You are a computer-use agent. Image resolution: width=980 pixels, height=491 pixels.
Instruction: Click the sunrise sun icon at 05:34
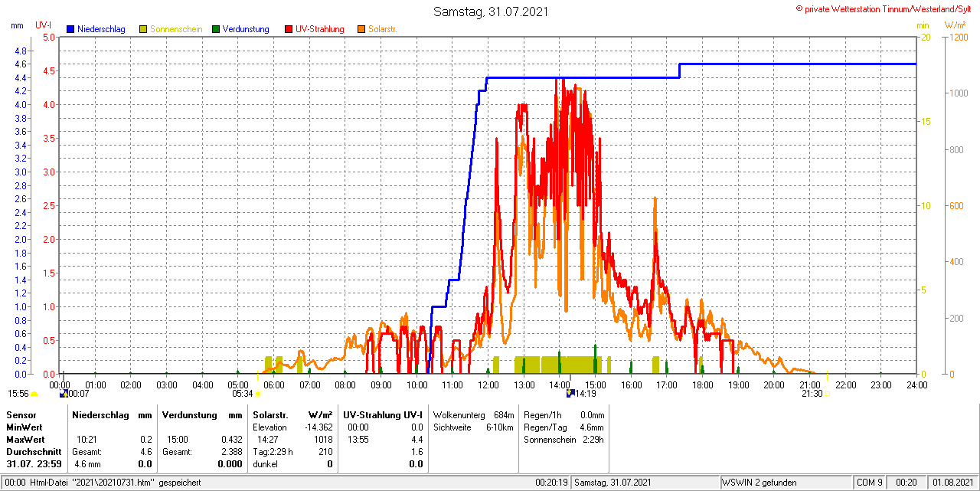click(257, 394)
